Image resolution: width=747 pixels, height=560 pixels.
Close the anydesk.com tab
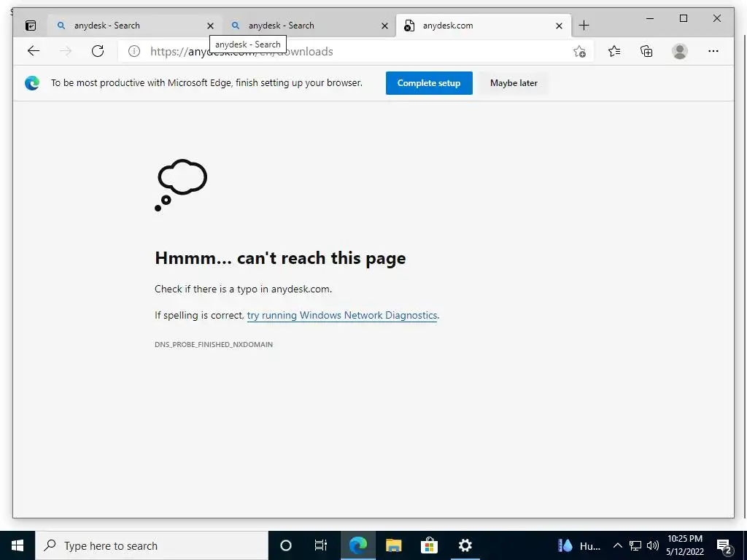pos(559,26)
